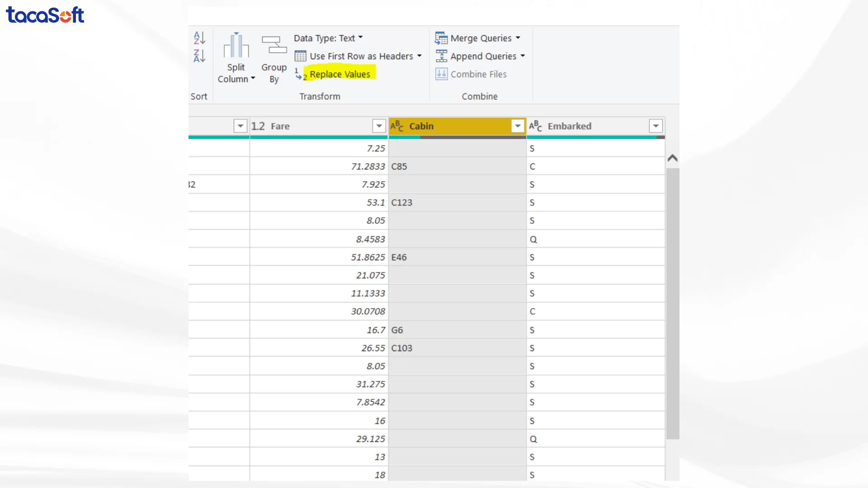Select Embarked cell Q in the 8.4583 row
This screenshot has width=868, height=488.
pos(596,239)
